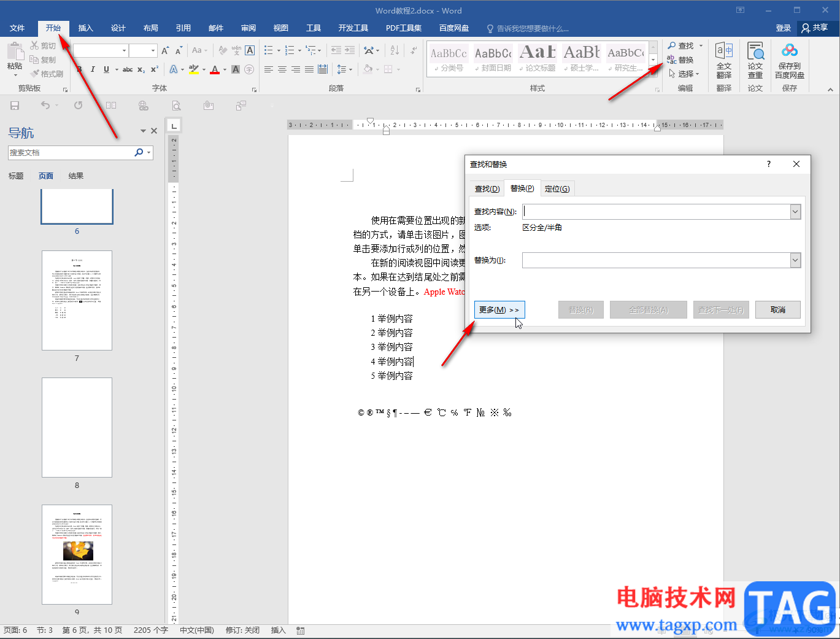Viewport: 840px width, 639px height.
Task: Click the Sort A-Z icon
Action: pyautogui.click(x=395, y=50)
